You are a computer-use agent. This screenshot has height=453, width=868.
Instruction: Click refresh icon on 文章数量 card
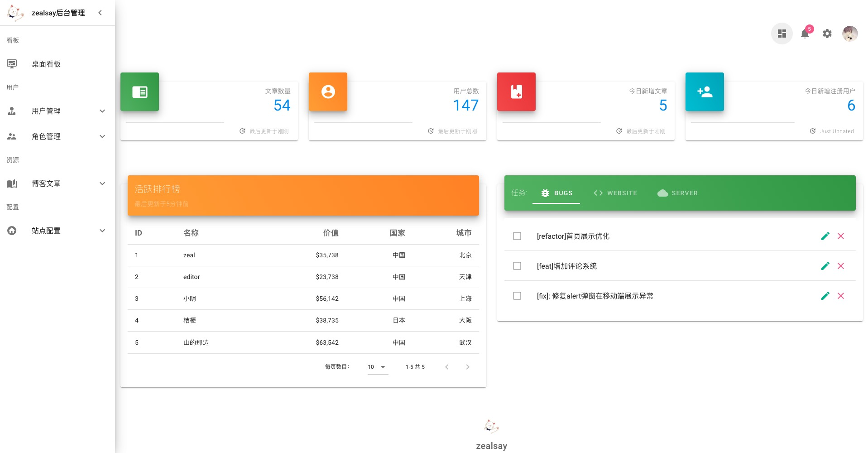point(243,131)
